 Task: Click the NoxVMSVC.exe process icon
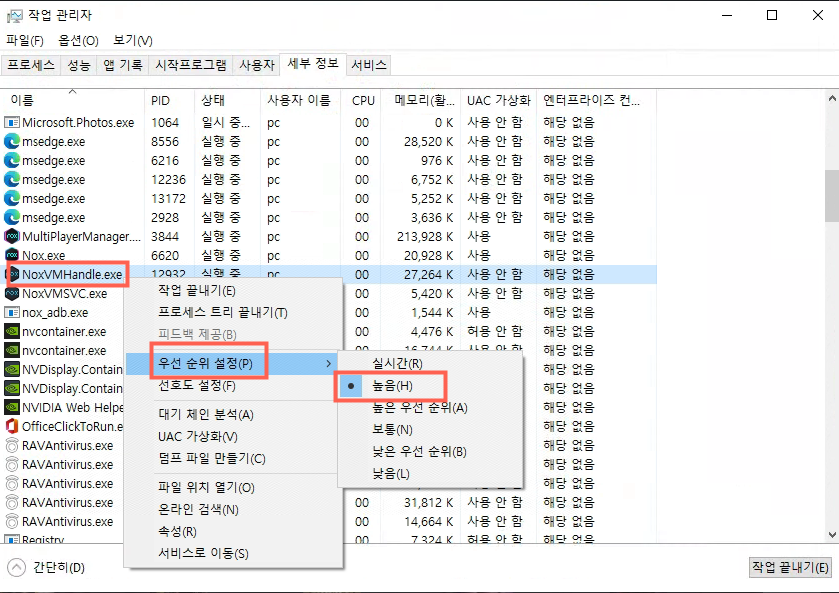point(12,293)
